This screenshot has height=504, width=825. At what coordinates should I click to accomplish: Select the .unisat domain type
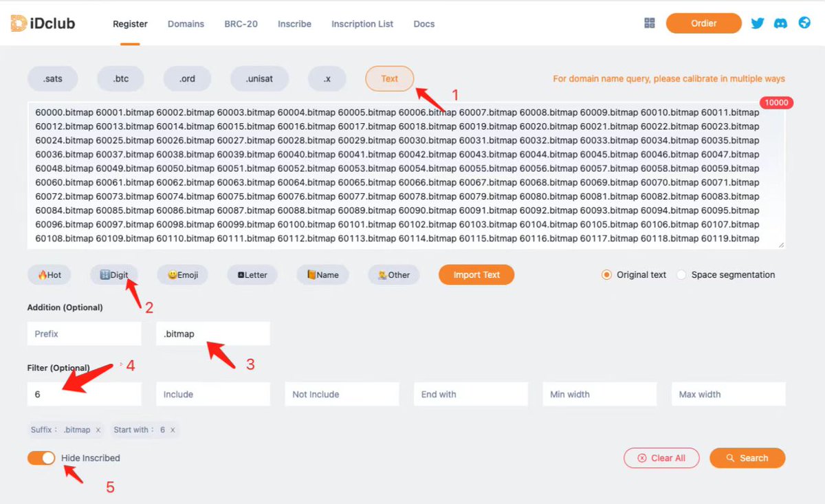coord(259,78)
